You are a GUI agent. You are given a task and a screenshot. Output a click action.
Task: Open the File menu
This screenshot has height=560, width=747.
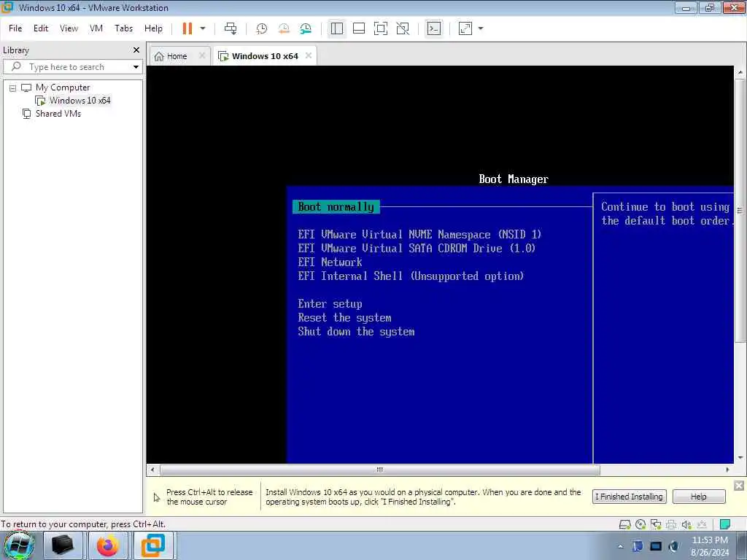[15, 28]
